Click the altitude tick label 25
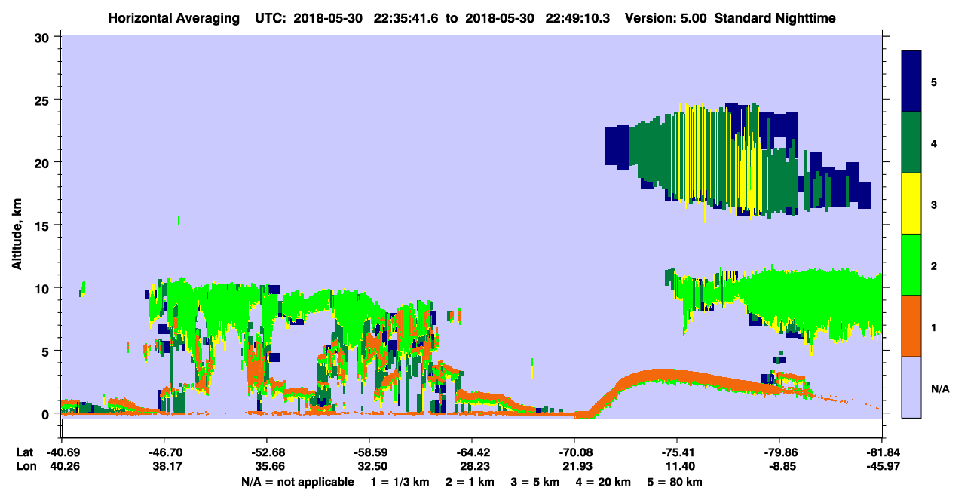 click(43, 100)
